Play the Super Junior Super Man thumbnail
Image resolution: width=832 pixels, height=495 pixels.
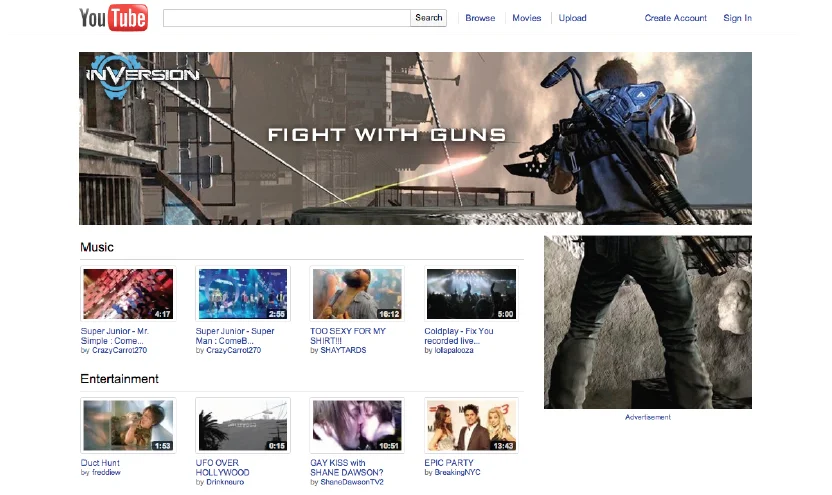pos(242,293)
